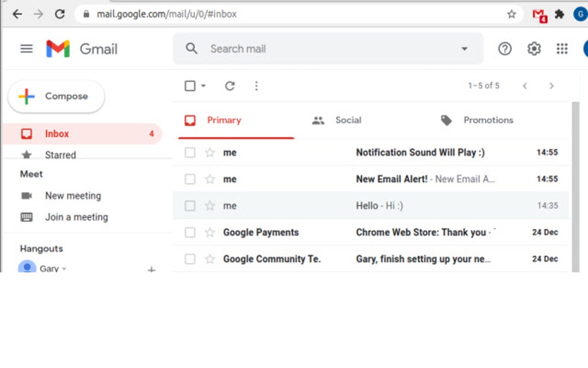Viewport: 588px width, 368px height.
Task: Select the "New Email Alert!" email checkbox
Action: pos(190,179)
